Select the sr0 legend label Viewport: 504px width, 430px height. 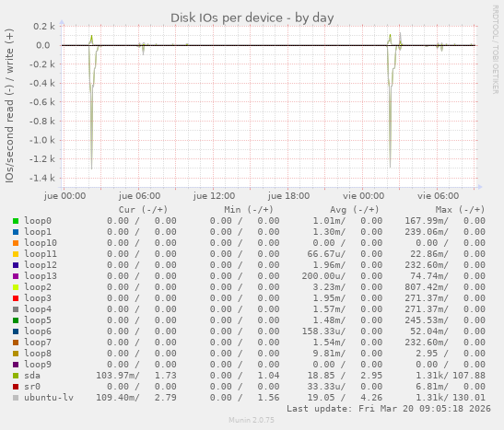(32, 387)
